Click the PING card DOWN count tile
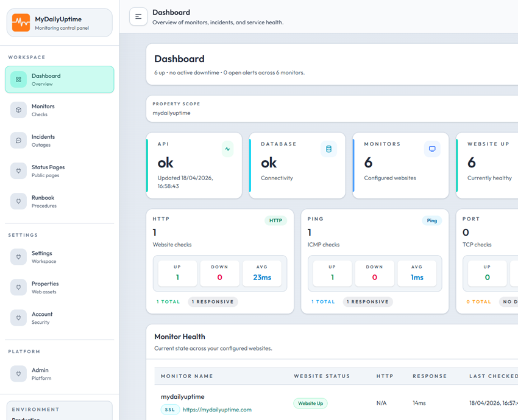The width and height of the screenshot is (518, 420). click(375, 273)
